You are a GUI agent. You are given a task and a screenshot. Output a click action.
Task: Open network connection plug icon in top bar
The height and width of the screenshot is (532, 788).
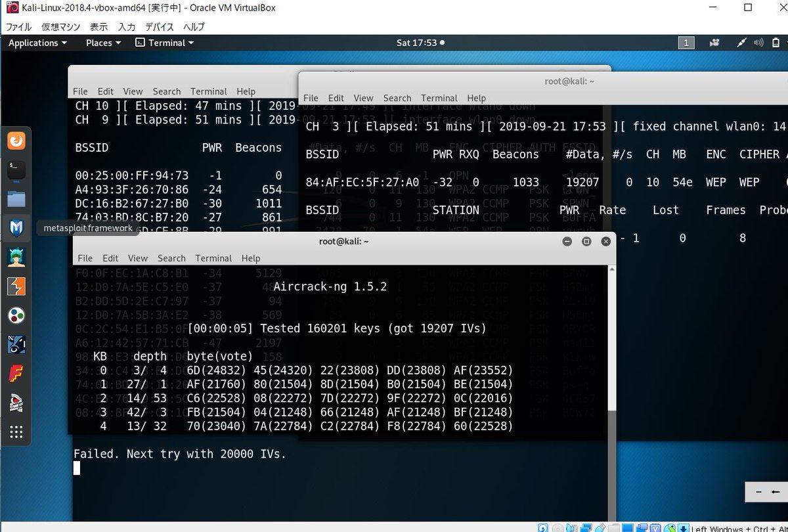[x=742, y=43]
